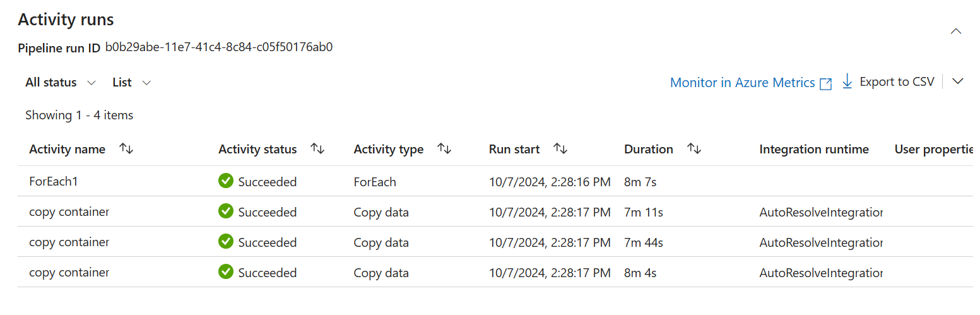The width and height of the screenshot is (980, 315).
Task: Sort by Activity type column arrows
Action: 444,149
